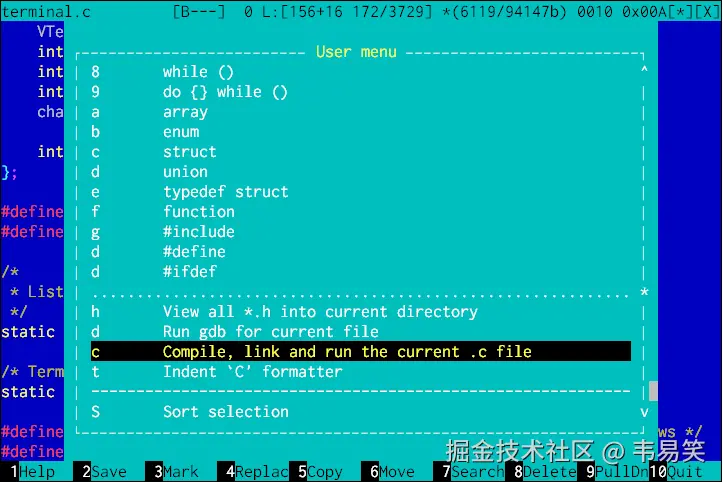The height and width of the screenshot is (482, 723).
Task: Activate the 3Mark function key
Action: point(176,472)
